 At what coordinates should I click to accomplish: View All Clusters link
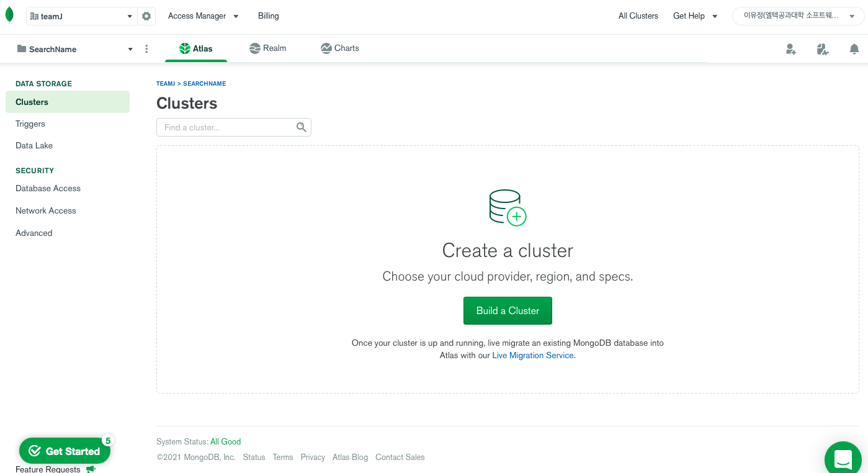638,16
